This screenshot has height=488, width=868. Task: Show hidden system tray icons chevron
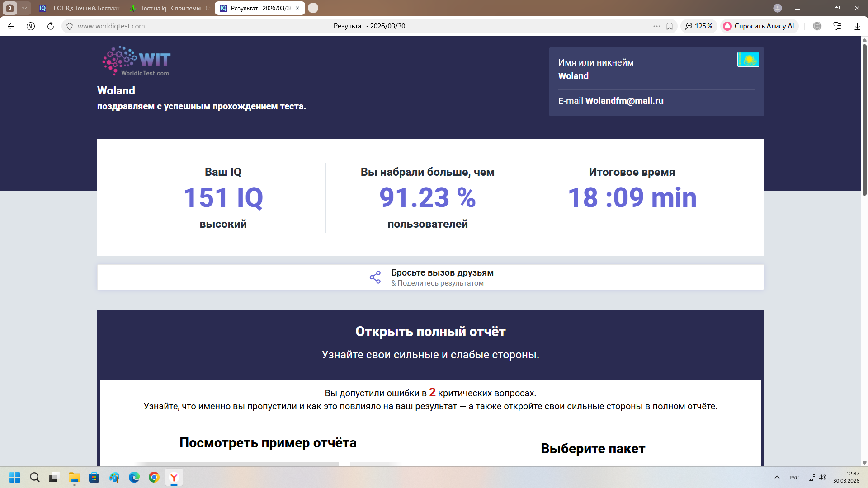[x=777, y=477]
